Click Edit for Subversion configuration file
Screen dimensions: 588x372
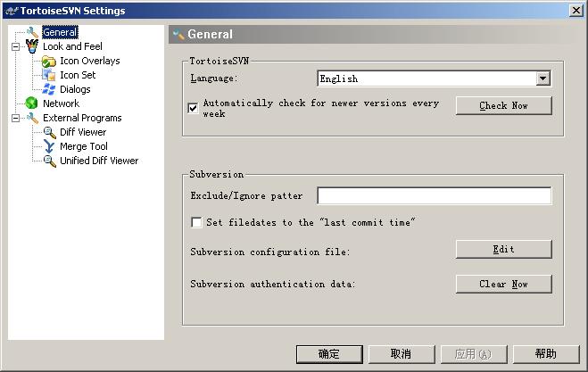503,249
